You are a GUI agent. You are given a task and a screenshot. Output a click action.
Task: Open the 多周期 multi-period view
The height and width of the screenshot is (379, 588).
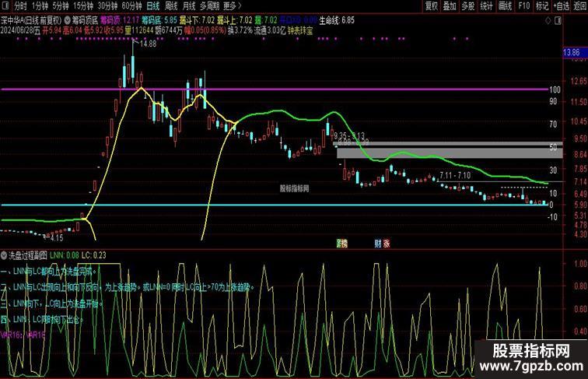click(x=209, y=5)
